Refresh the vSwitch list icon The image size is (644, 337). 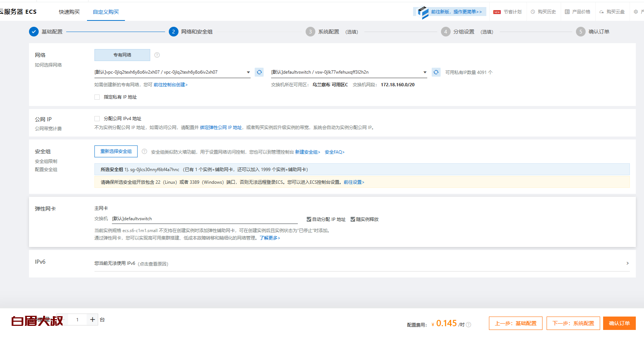(x=436, y=72)
